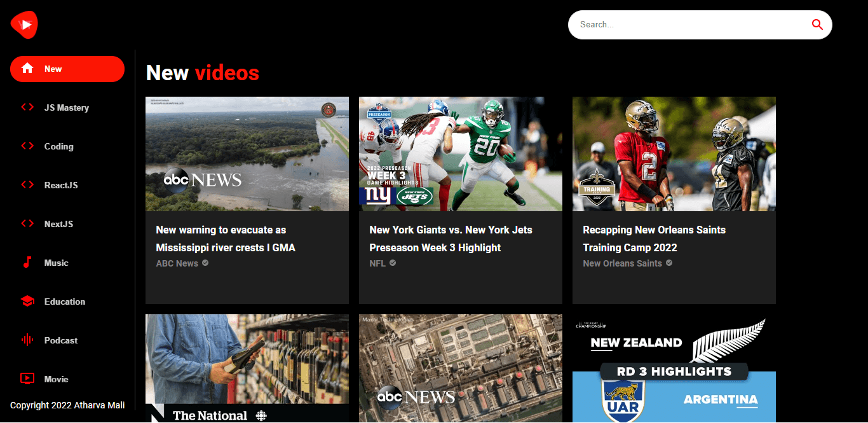Click the Podcast waveform icon

pos(27,340)
